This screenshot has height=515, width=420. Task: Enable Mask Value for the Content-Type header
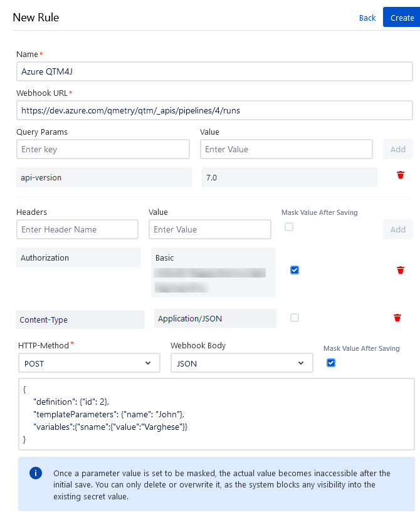point(295,318)
